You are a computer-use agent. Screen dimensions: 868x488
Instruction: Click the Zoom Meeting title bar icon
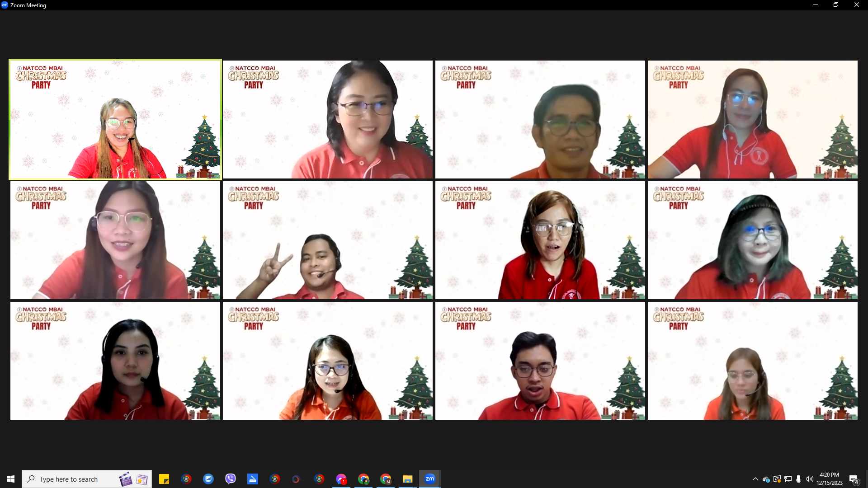[5, 5]
